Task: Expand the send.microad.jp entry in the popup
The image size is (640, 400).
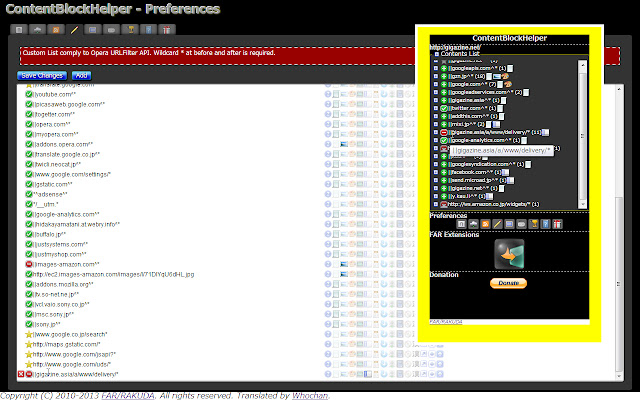Action: pyautogui.click(x=436, y=180)
